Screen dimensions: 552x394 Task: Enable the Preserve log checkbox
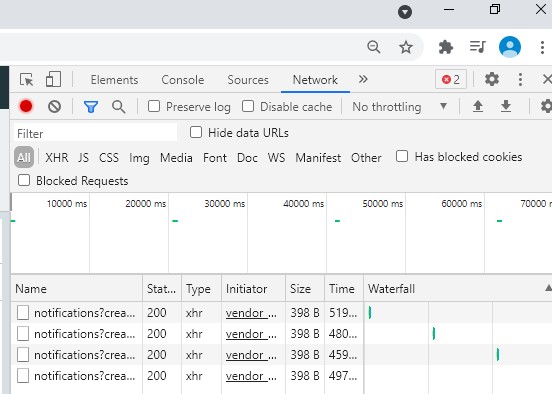(x=154, y=106)
